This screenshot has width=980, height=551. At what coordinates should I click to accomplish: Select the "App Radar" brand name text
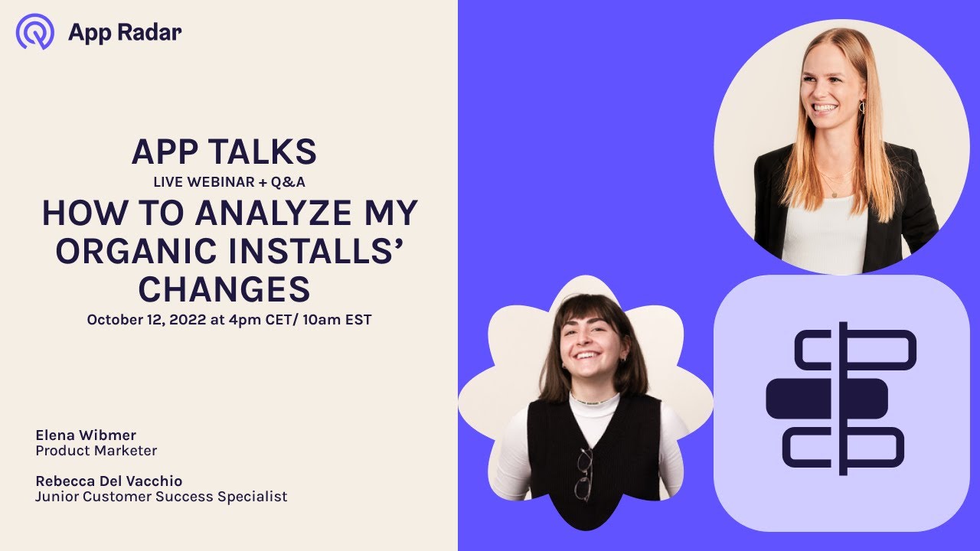pos(125,32)
